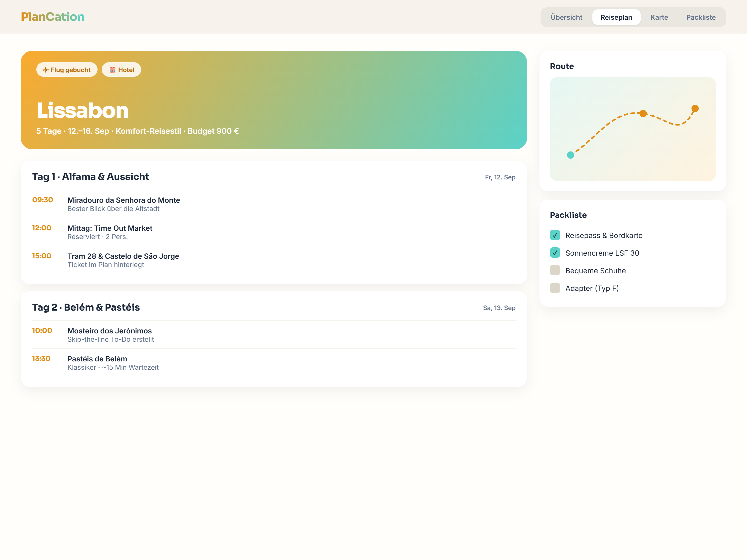Image resolution: width=747 pixels, height=560 pixels.
Task: Click date 'Fr, 12. Sep'
Action: [500, 177]
